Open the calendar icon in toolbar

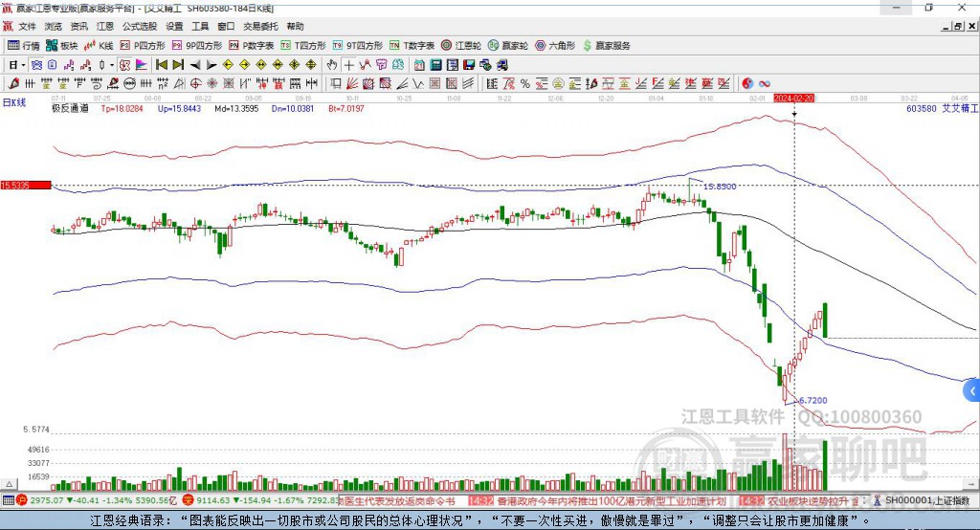click(419, 65)
